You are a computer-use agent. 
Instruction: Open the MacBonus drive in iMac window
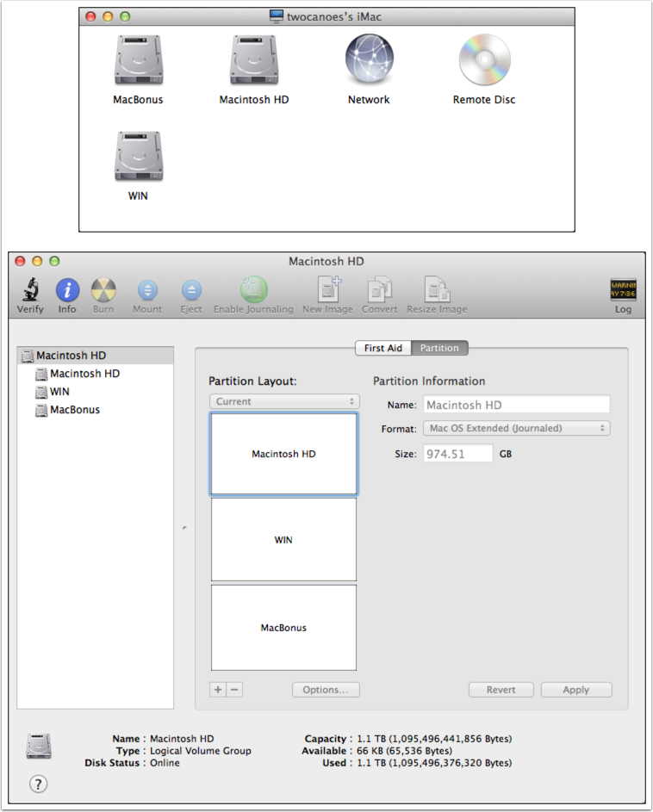pyautogui.click(x=139, y=60)
